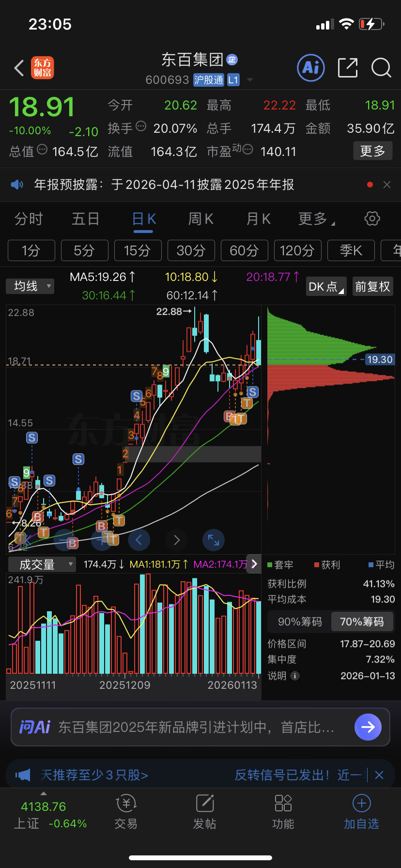This screenshot has height=868, width=401.
Task: Tap the 前复权 adjustment button
Action: click(x=372, y=287)
